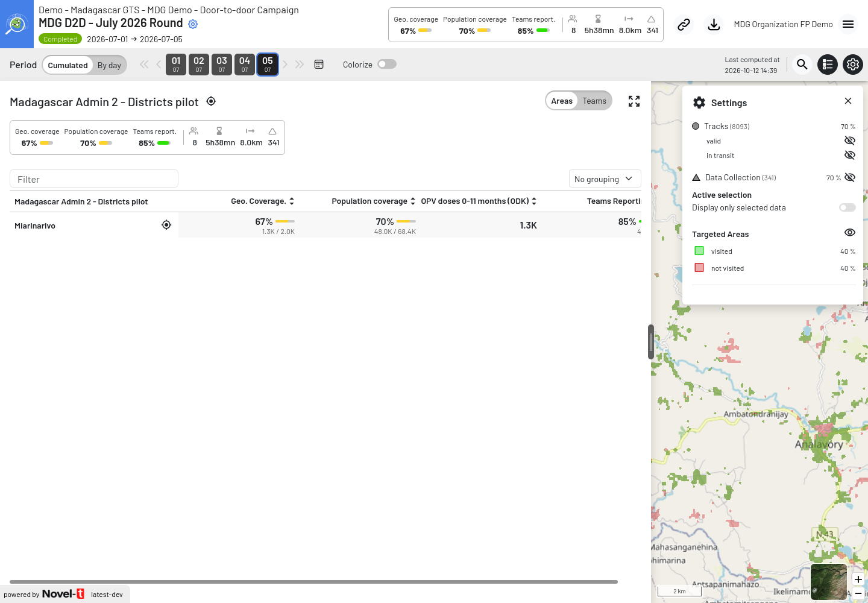The height and width of the screenshot is (603, 868).
Task: Center map on Miarinarivo row
Action: [x=166, y=225]
